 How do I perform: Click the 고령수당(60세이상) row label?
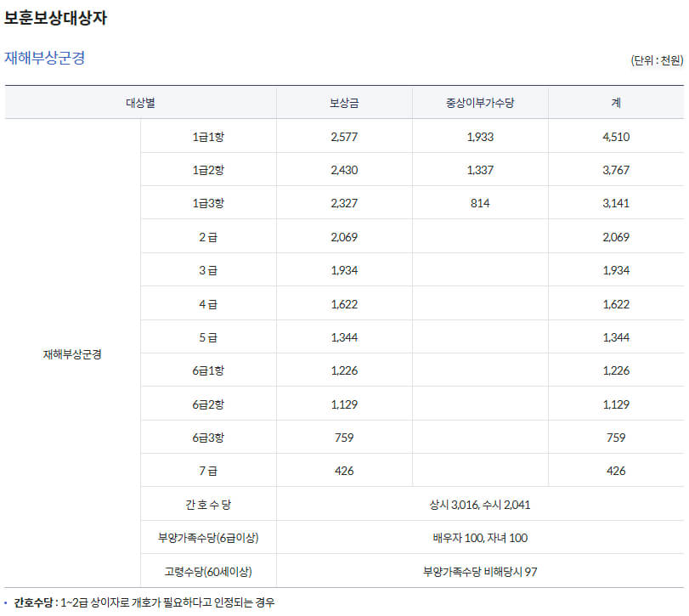(x=207, y=569)
